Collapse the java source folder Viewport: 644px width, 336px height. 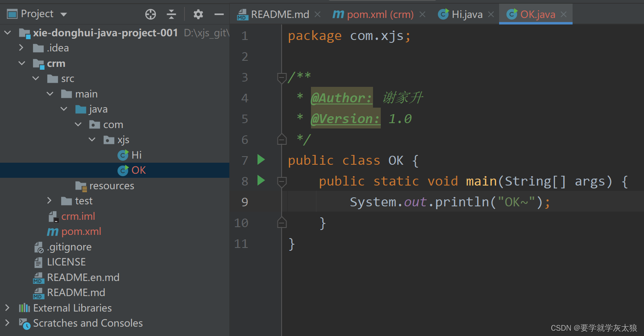pos(64,109)
